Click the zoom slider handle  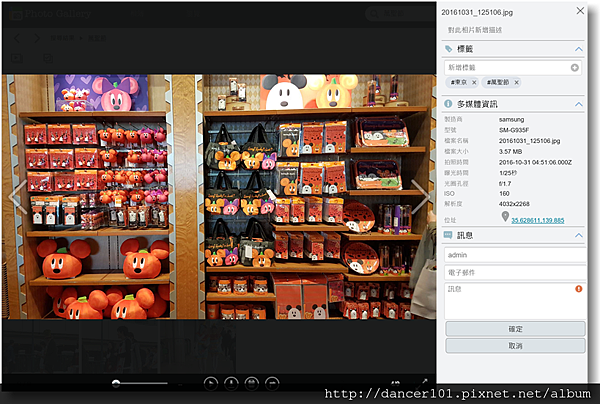(116, 383)
